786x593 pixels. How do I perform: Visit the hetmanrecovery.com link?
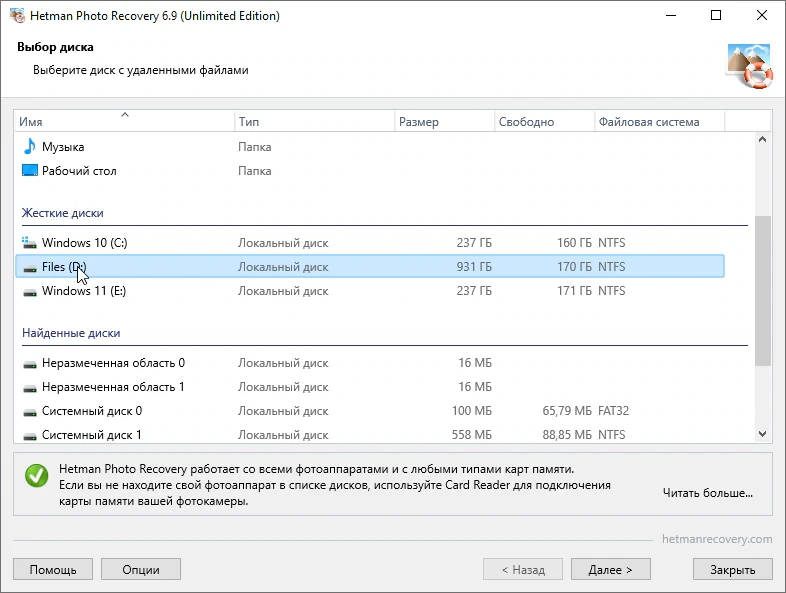[x=717, y=539]
